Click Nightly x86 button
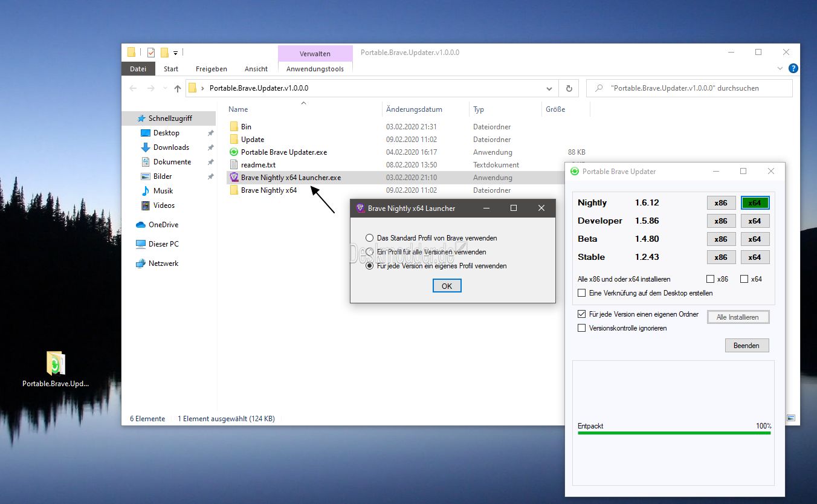Screen dimensions: 817x504 point(721,203)
